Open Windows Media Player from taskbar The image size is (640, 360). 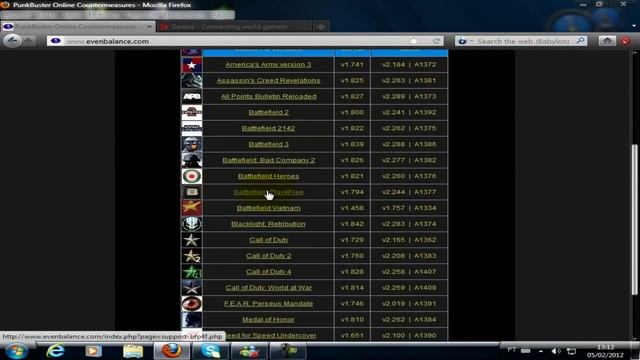(x=93, y=351)
